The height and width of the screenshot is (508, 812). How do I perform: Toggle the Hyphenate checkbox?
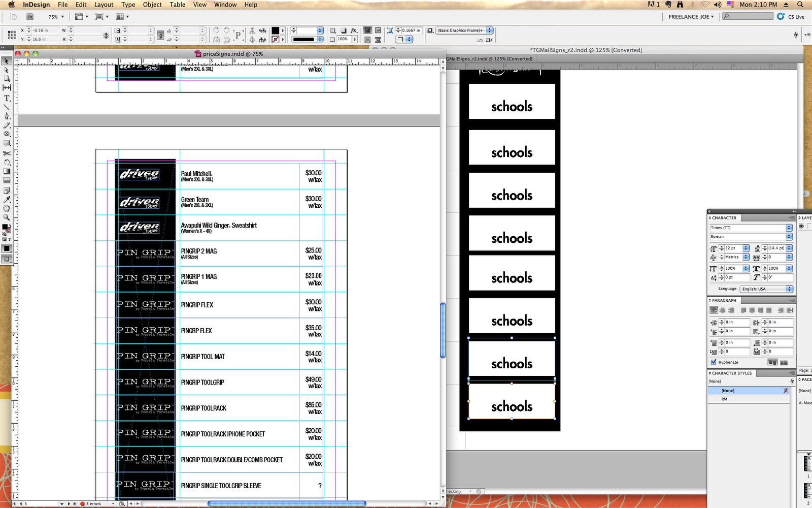tap(714, 362)
